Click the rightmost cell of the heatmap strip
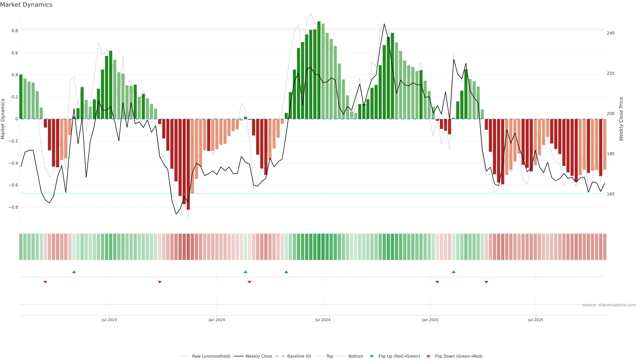The width and height of the screenshot is (644, 362). pyautogui.click(x=604, y=247)
